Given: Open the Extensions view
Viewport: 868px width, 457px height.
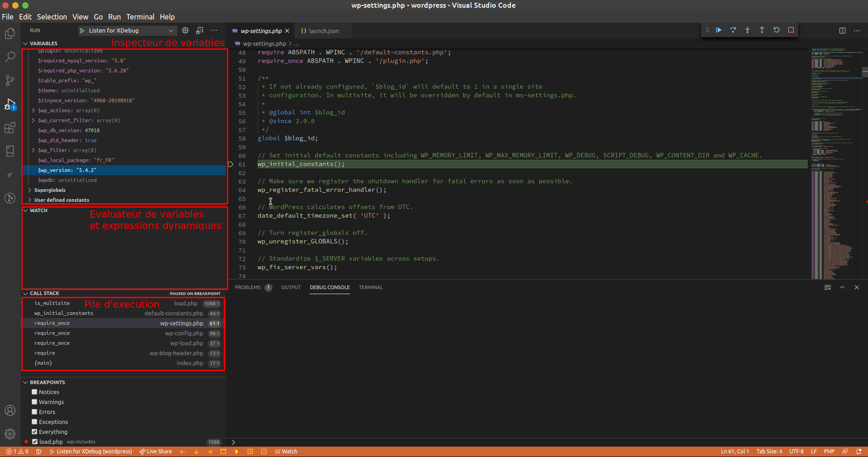Looking at the screenshot, I should (10, 128).
